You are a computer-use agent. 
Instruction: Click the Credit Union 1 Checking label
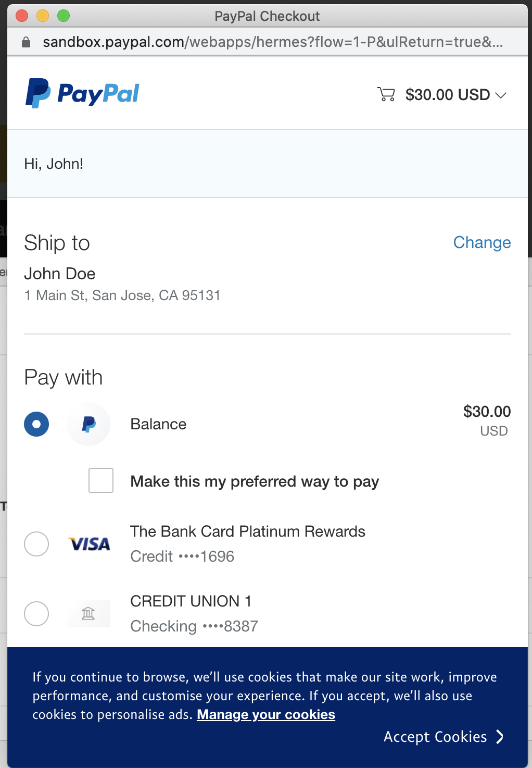point(194,613)
